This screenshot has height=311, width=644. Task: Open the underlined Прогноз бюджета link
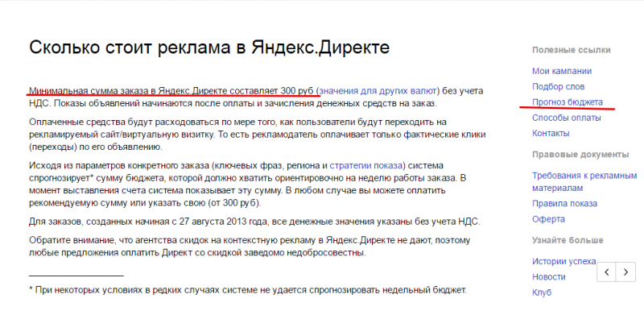click(x=568, y=102)
